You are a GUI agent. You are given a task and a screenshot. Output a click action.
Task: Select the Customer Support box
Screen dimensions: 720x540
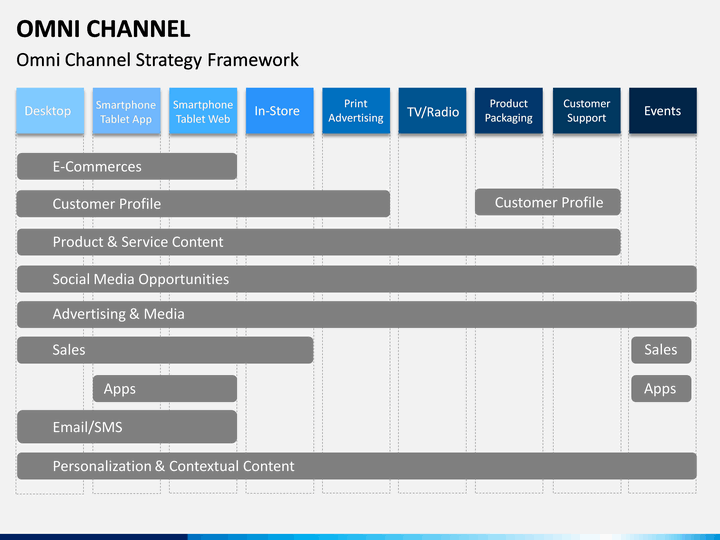point(586,111)
